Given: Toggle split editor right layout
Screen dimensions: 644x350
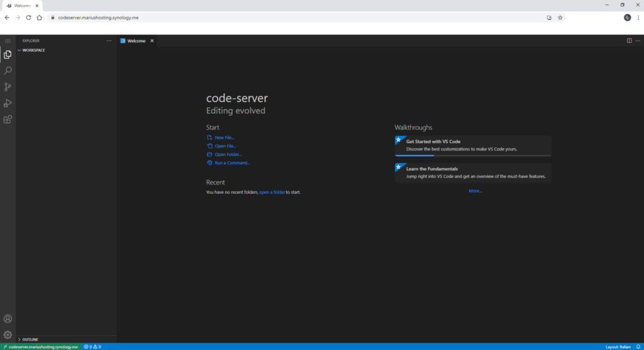Looking at the screenshot, I should pos(629,41).
